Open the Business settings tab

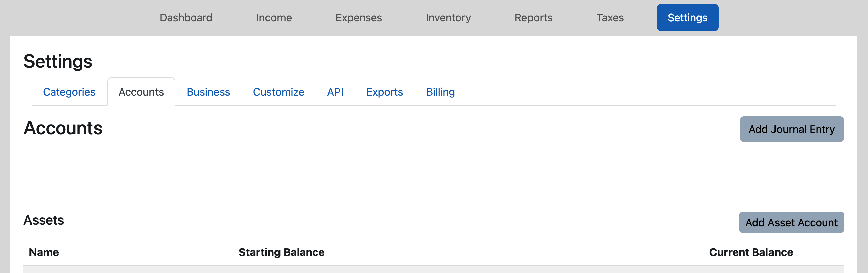pyautogui.click(x=208, y=92)
